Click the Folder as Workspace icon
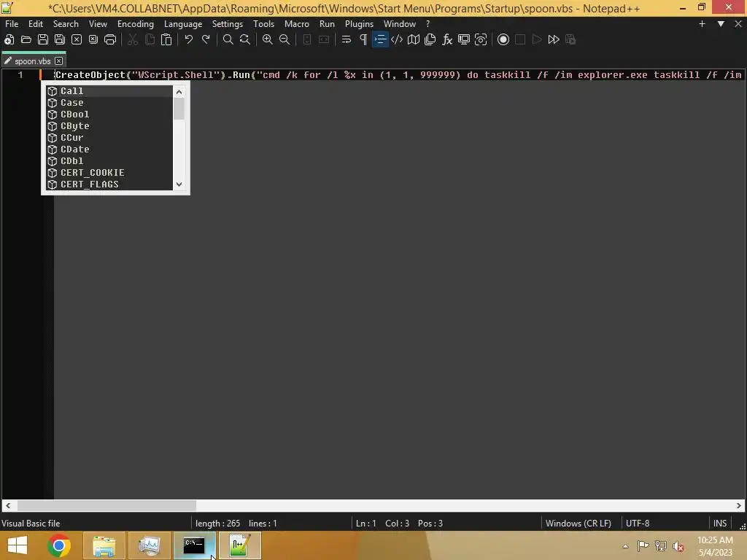 click(x=464, y=39)
